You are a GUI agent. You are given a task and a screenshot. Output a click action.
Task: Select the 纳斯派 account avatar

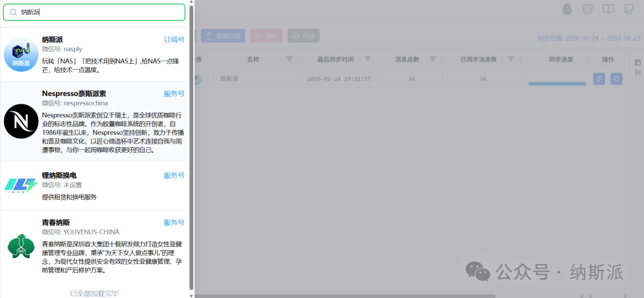(x=21, y=55)
